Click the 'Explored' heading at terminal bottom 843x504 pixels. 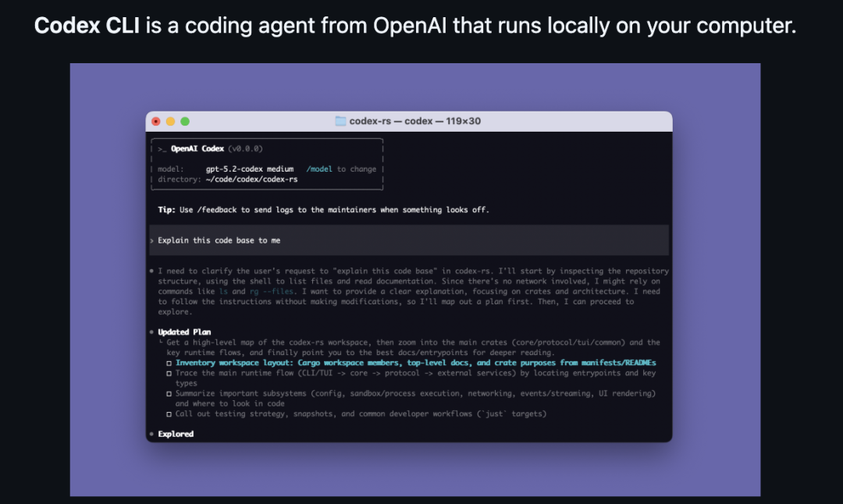click(176, 434)
